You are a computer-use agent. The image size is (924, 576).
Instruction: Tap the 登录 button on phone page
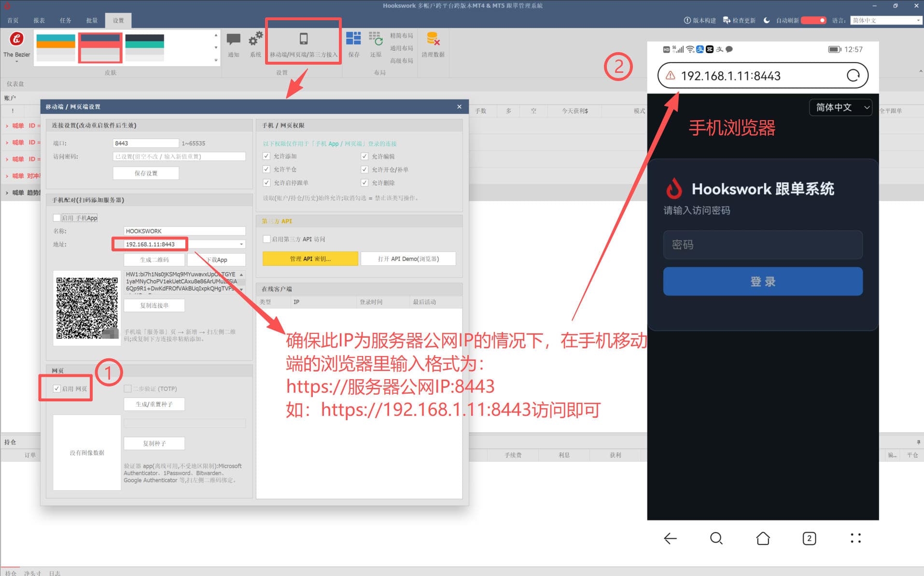[x=763, y=281]
